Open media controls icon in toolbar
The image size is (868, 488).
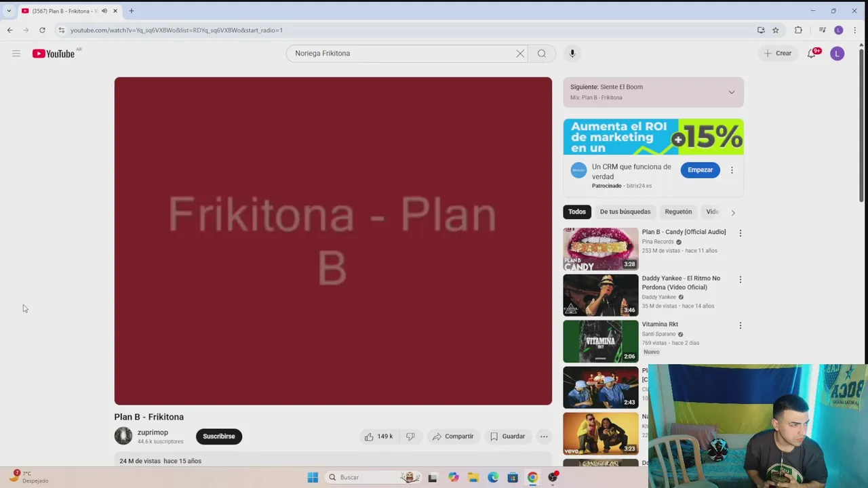point(822,30)
